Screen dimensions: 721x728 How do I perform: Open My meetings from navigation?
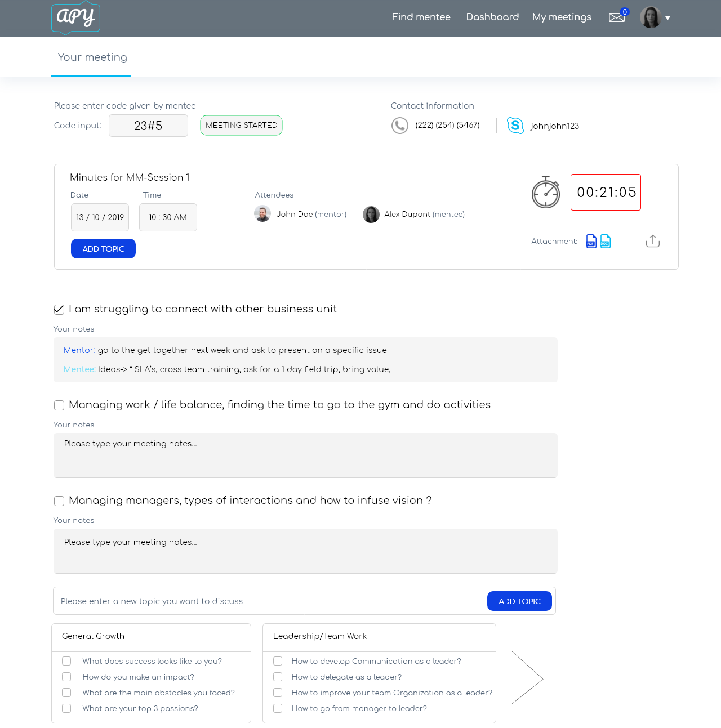tap(562, 17)
